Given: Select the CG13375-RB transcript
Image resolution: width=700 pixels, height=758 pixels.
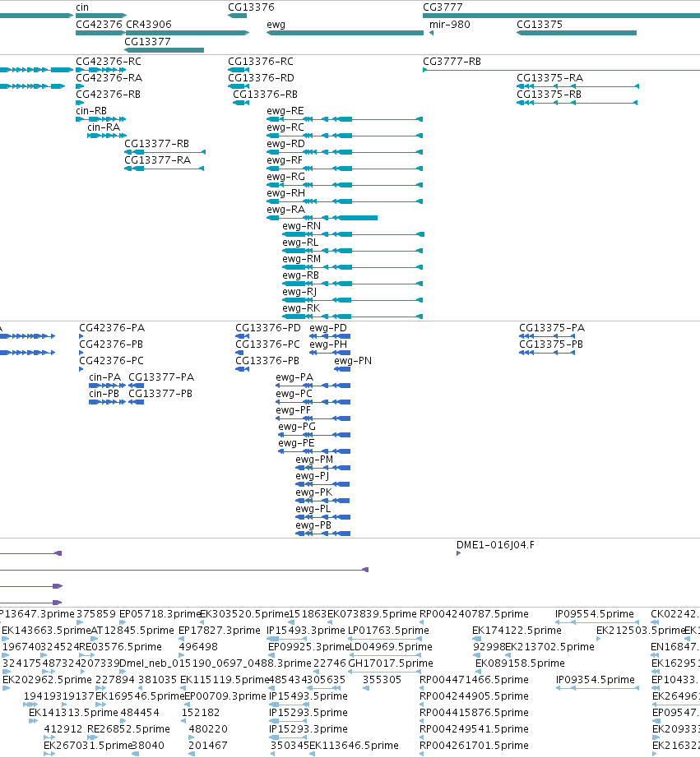Looking at the screenshot, I should [x=549, y=95].
